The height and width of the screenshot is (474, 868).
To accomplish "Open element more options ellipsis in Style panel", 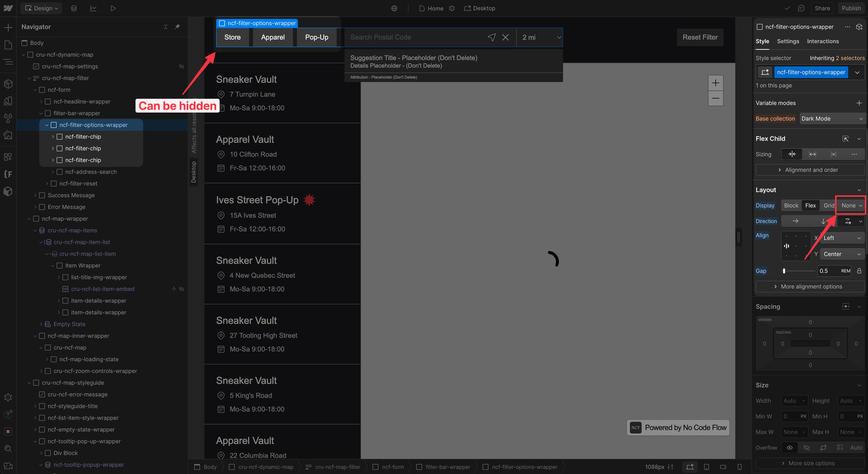I will (847, 27).
